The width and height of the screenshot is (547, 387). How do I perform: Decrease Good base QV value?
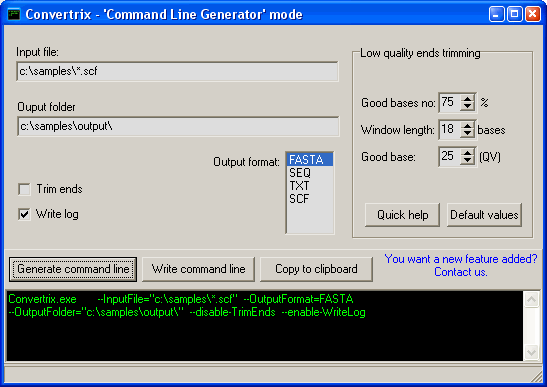[x=467, y=160]
